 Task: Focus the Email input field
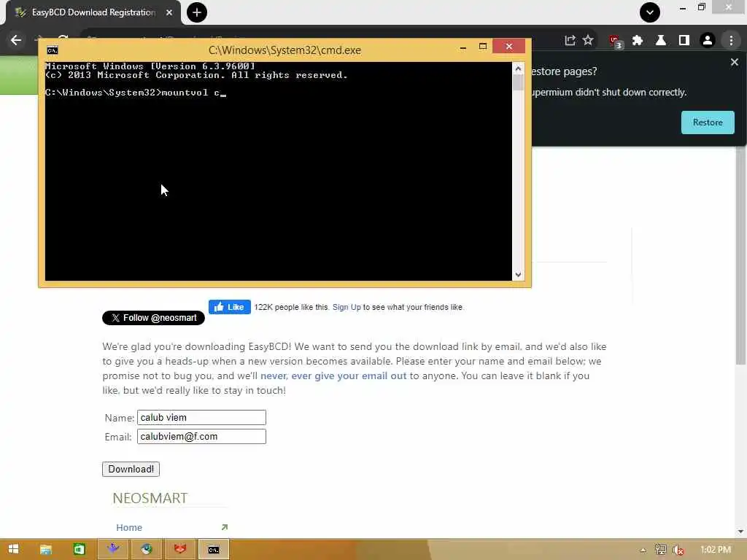coord(201,436)
